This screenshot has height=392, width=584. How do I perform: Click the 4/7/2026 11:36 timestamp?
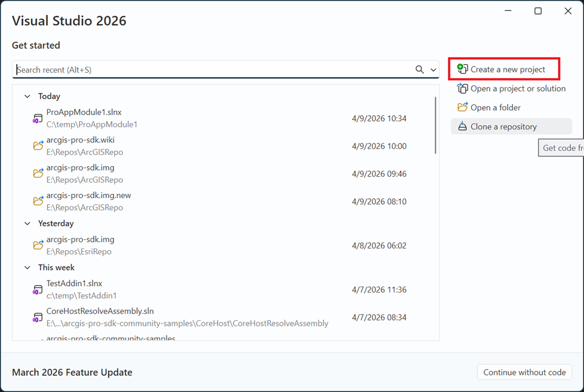(379, 290)
